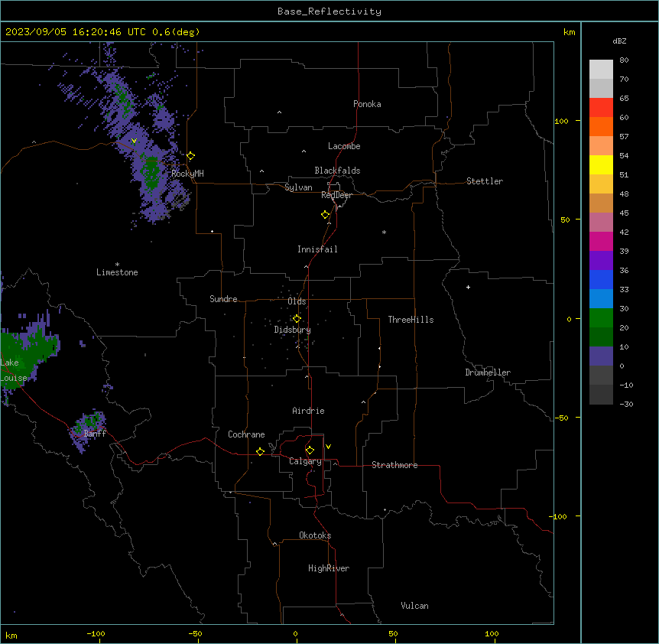Click the yellow V marker east of Calgary
Screen dimensions: 659x644
(328, 447)
